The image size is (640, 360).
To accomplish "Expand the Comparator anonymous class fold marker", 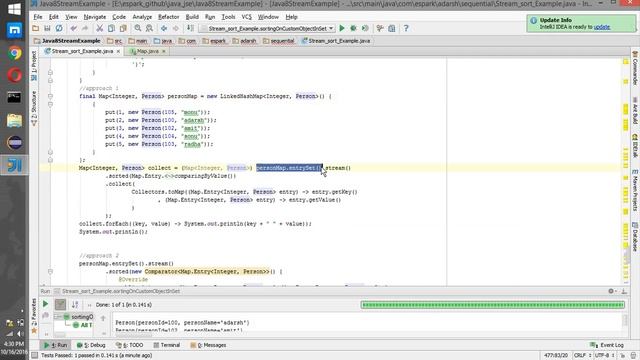I will (50, 271).
